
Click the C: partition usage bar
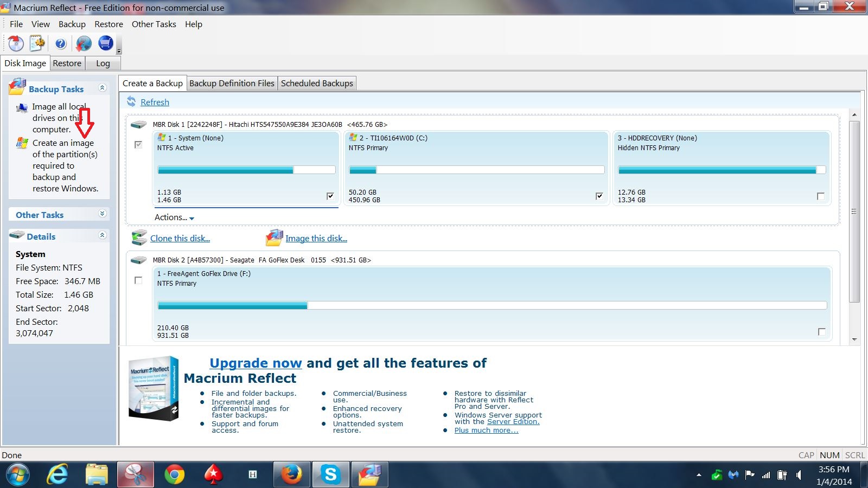tap(477, 170)
